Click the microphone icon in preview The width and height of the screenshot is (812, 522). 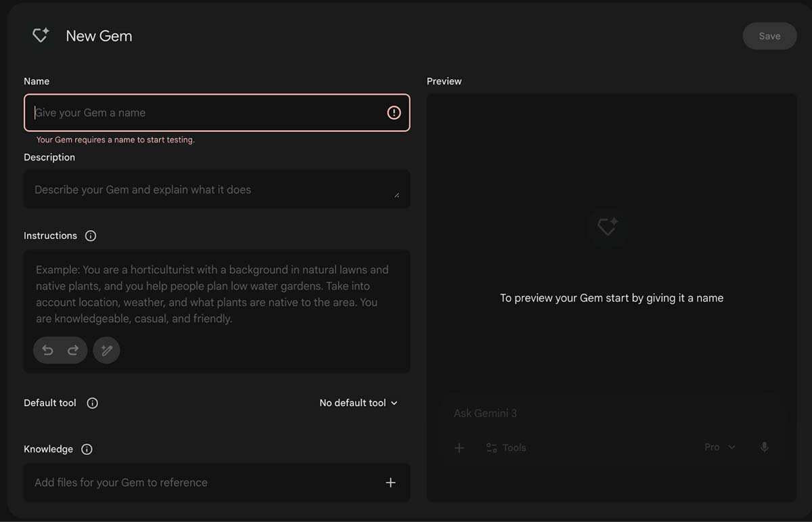click(x=764, y=448)
